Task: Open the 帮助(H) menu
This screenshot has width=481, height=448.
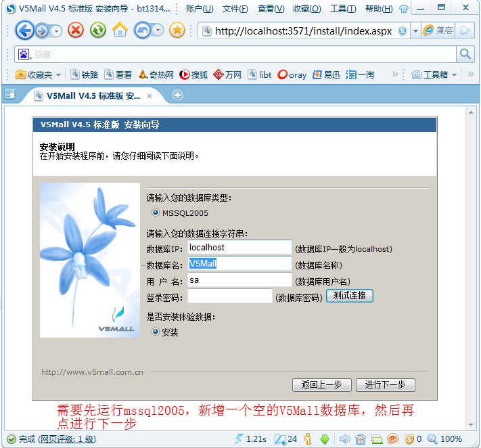Action: pyautogui.click(x=379, y=9)
